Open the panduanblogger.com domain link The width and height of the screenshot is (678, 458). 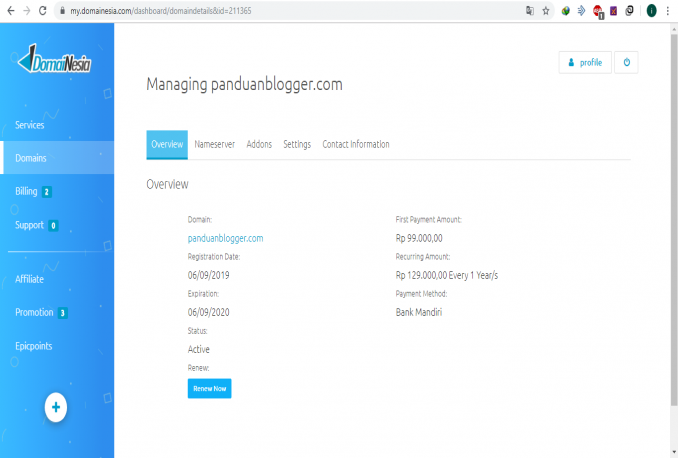tap(225, 238)
